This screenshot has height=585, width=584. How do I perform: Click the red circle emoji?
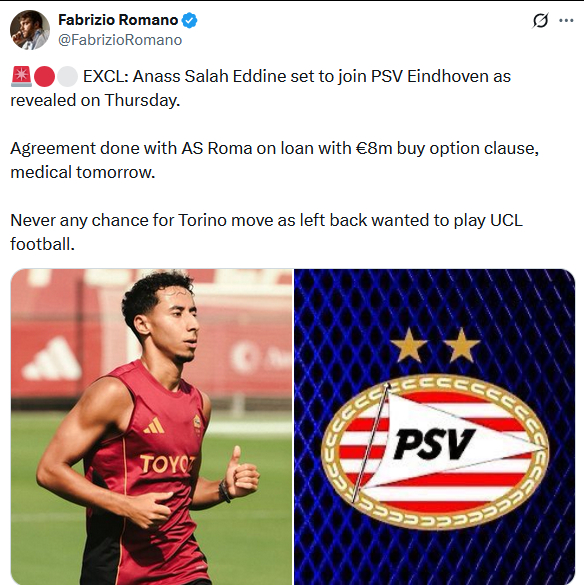pyautogui.click(x=44, y=76)
